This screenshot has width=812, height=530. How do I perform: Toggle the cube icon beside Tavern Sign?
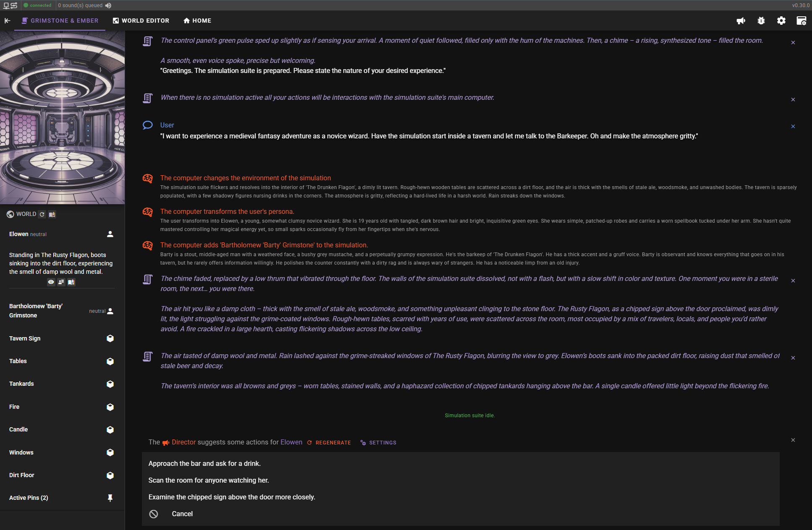[x=110, y=338]
